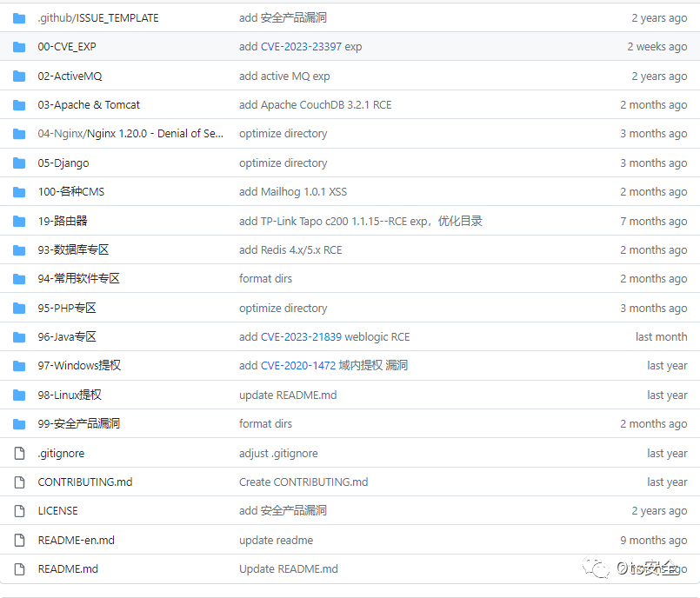This screenshot has height=598, width=700.
Task: Browse the 93-数据库专区 directory
Action: (x=73, y=250)
